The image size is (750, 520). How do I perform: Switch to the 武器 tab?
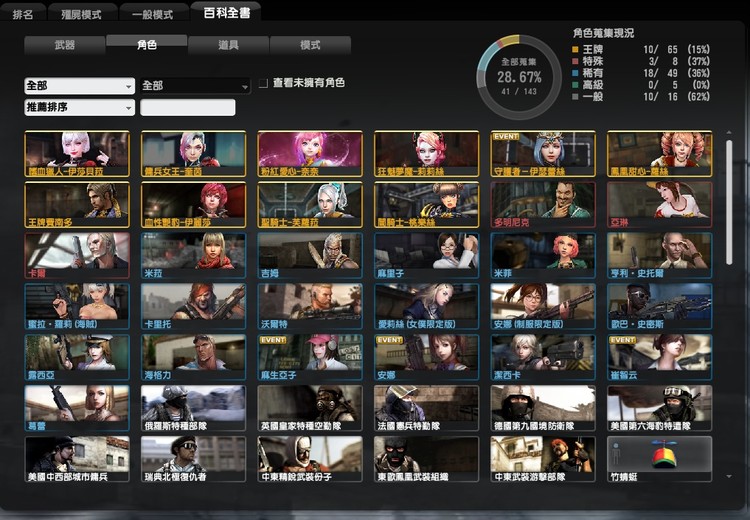point(64,45)
